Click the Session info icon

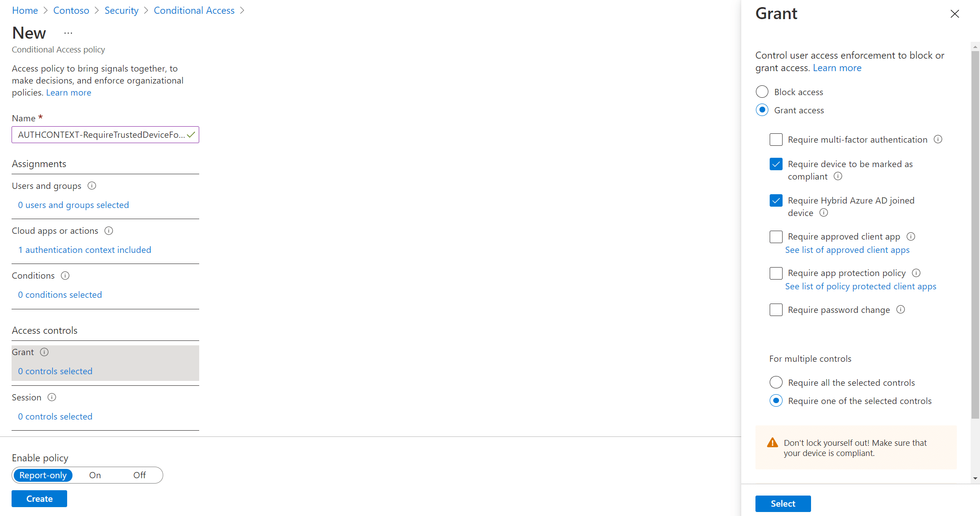coord(52,397)
